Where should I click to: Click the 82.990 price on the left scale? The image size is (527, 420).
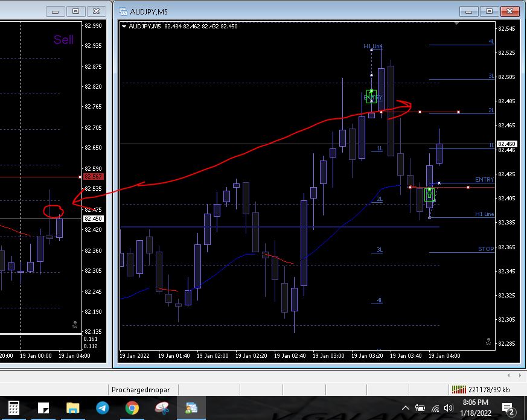tap(93, 25)
